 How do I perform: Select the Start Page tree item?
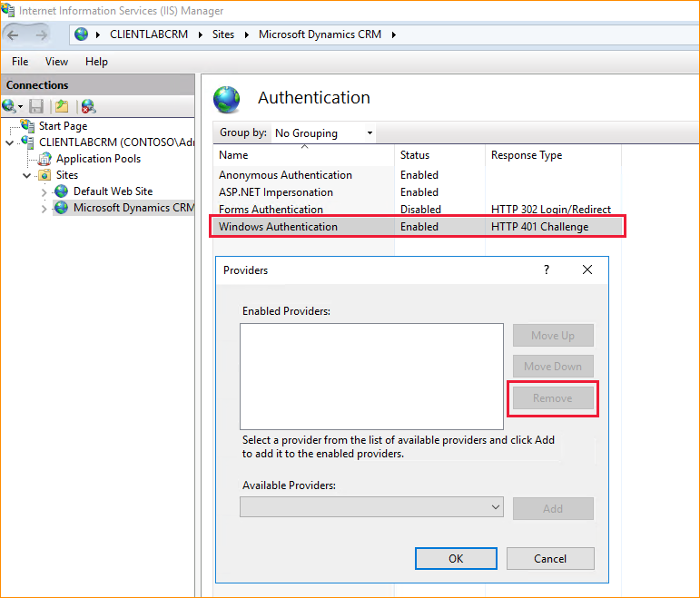click(x=63, y=126)
